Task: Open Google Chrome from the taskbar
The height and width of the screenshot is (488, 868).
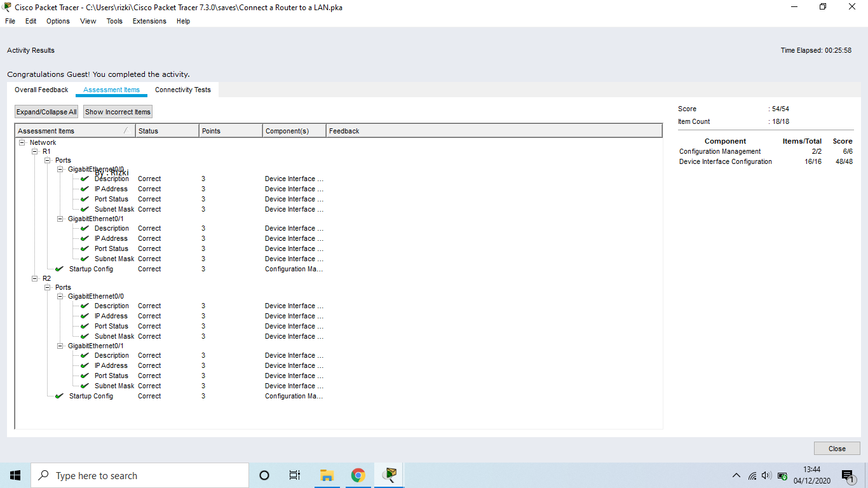Action: tap(358, 475)
